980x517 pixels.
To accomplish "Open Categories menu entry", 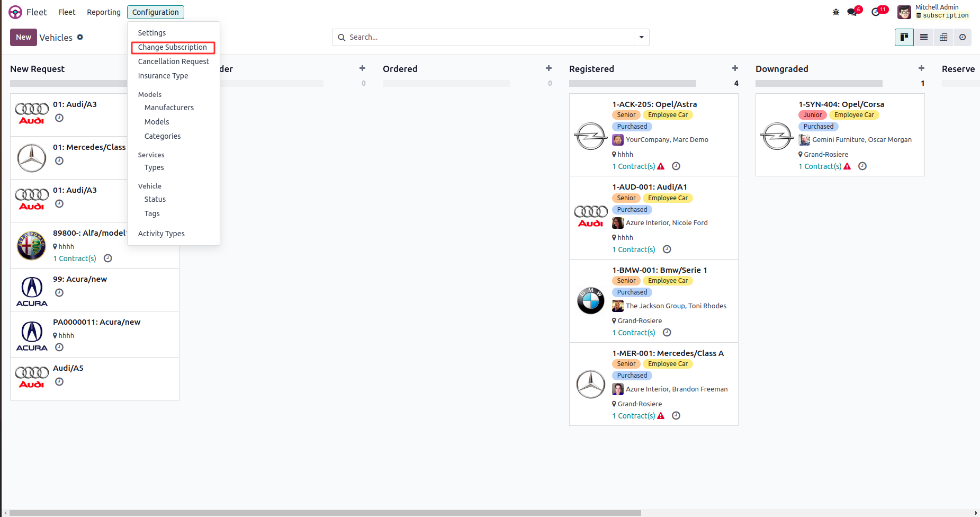I will click(163, 136).
